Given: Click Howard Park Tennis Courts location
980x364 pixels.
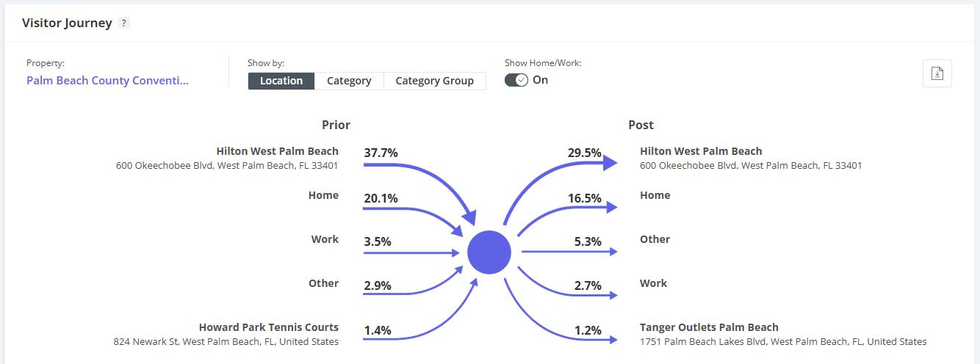Looking at the screenshot, I should pyautogui.click(x=268, y=327).
